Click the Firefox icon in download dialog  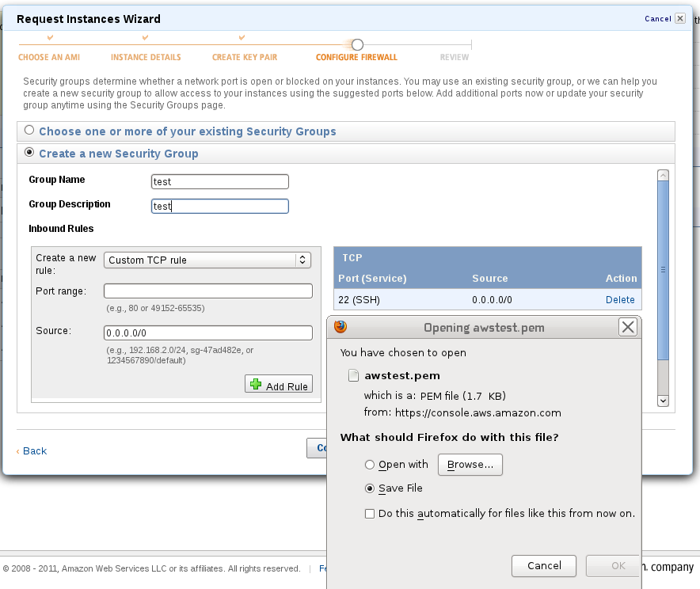[x=340, y=327]
